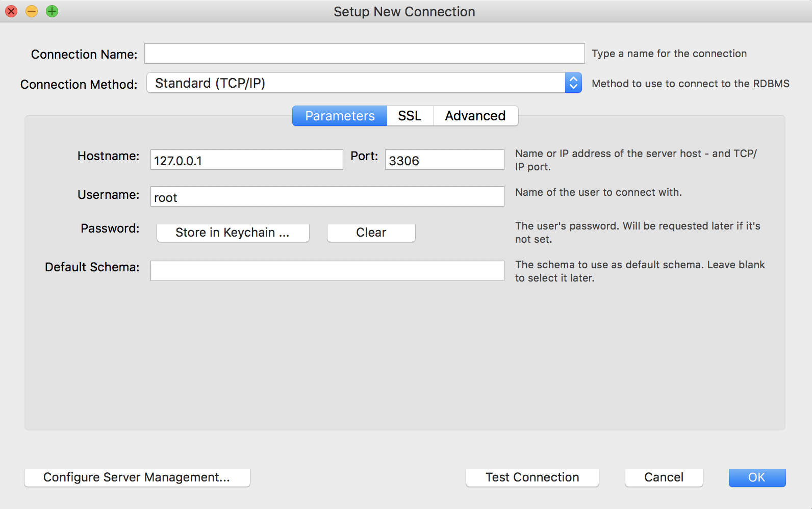
Task: Open Configure Server Management
Action: [137, 477]
